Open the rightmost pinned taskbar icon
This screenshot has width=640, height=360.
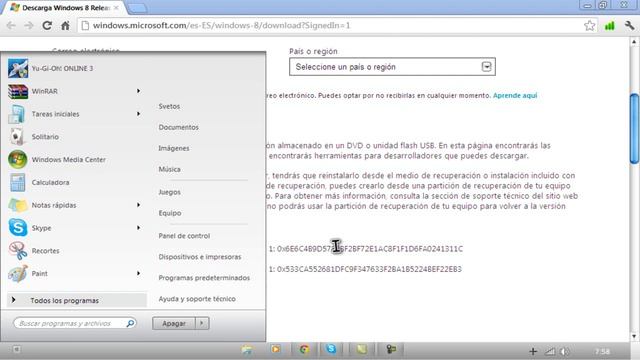pyautogui.click(x=391, y=349)
